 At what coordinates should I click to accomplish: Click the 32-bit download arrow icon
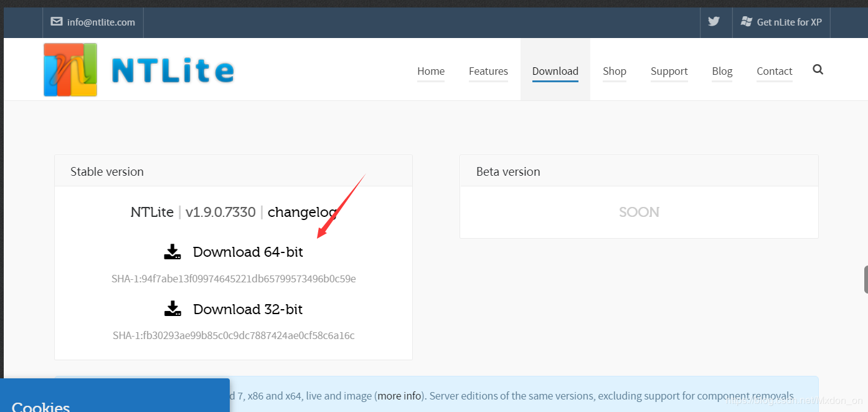tap(172, 309)
